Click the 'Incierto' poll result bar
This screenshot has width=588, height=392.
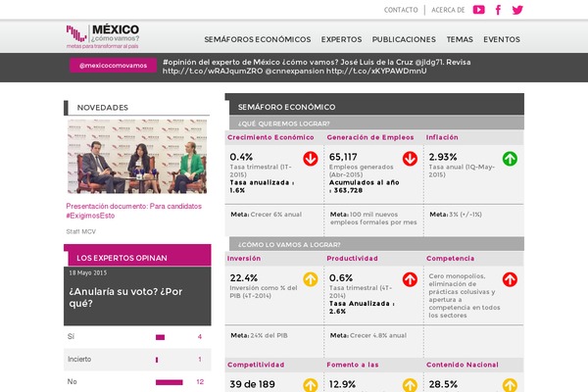(157, 360)
